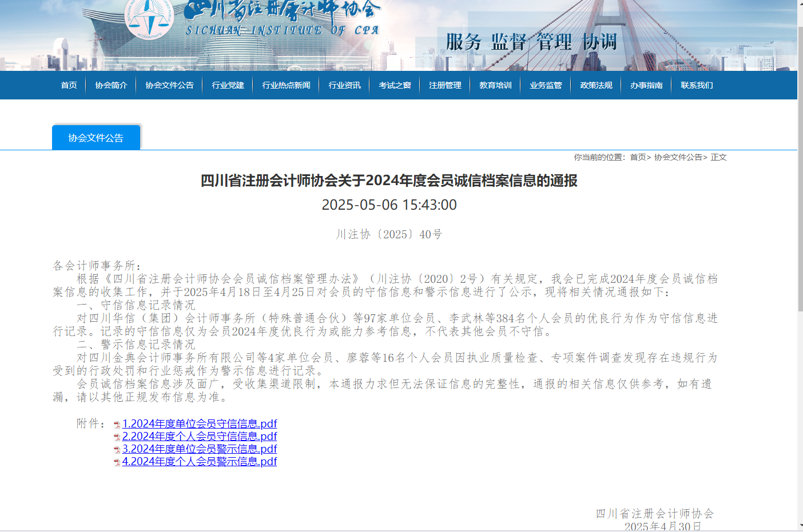Viewport: 803px width, 532px height.
Task: Click PDF icon beside 4.2024年度个人会员警示信息
Action: [x=117, y=462]
